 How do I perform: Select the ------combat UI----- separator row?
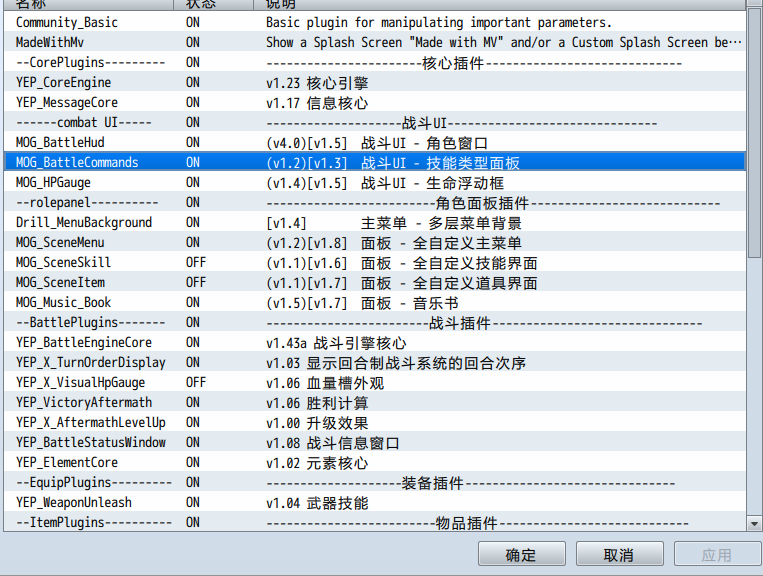pos(375,122)
